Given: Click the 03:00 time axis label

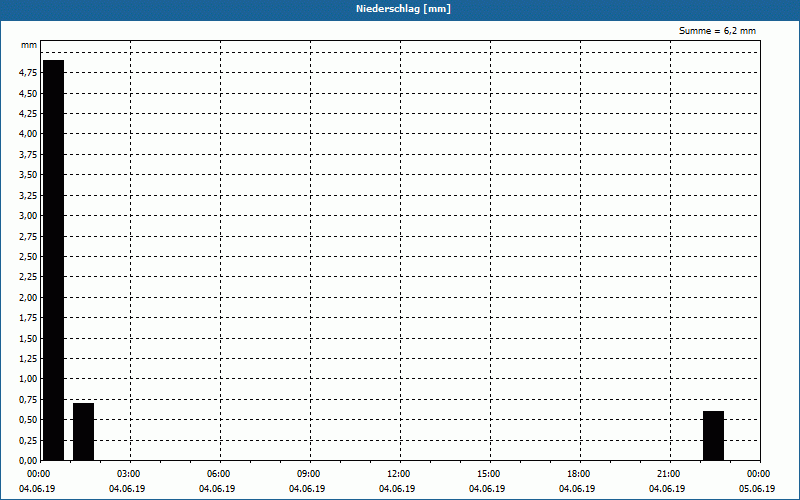Looking at the screenshot, I should (129, 473).
